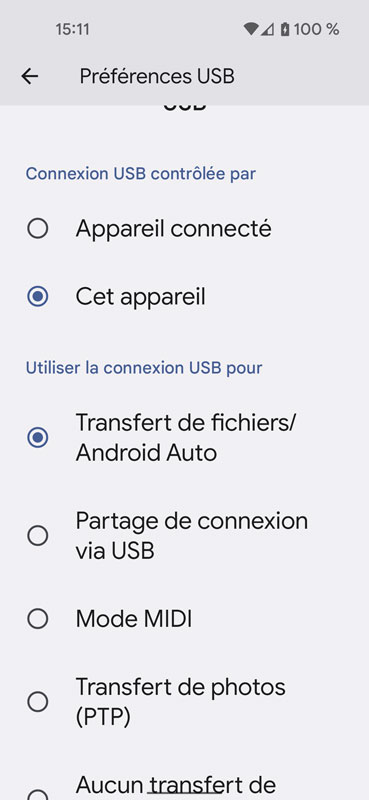This screenshot has width=369, height=800.
Task: Select the Cet appareil radio button
Action: pyautogui.click(x=38, y=296)
